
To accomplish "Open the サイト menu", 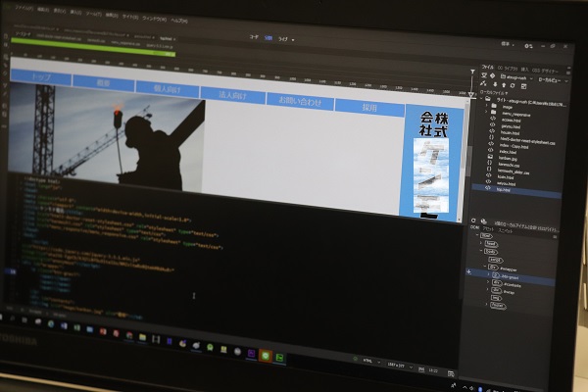I will pos(130,18).
